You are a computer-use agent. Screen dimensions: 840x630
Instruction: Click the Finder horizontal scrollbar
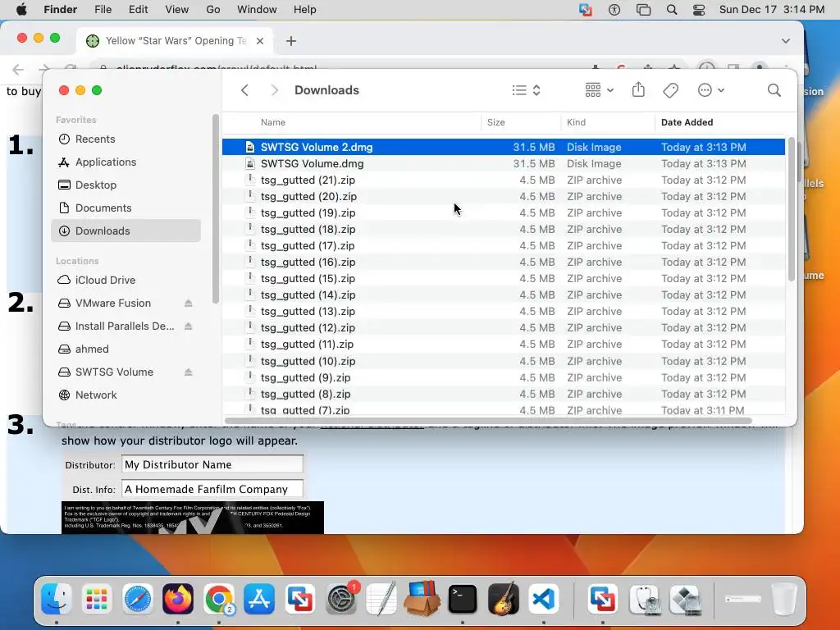tap(489, 421)
